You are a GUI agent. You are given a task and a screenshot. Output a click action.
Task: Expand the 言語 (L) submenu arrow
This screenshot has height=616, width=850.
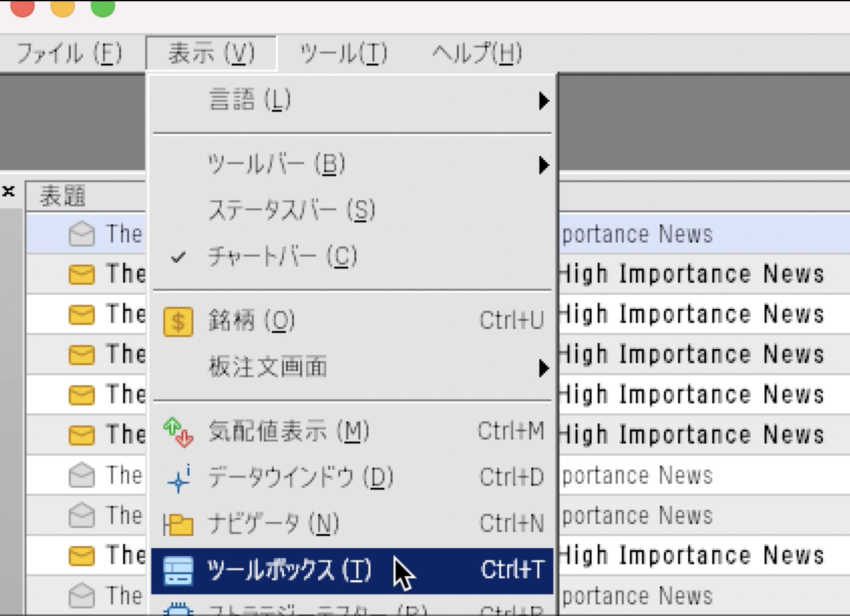tap(543, 101)
